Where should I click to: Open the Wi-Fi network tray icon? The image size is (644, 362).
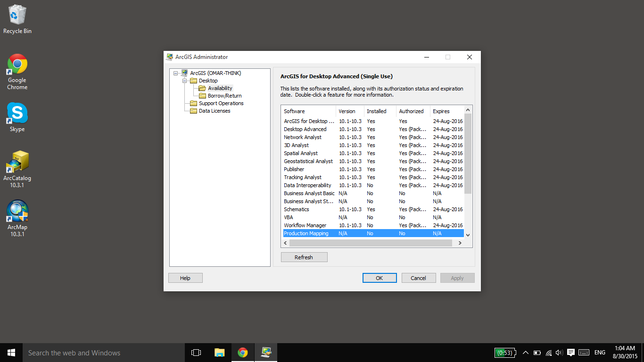(549, 353)
